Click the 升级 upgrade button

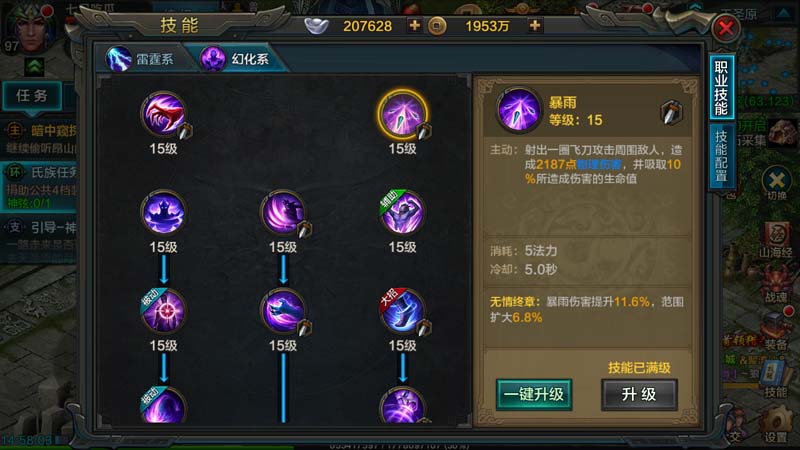pyautogui.click(x=639, y=394)
